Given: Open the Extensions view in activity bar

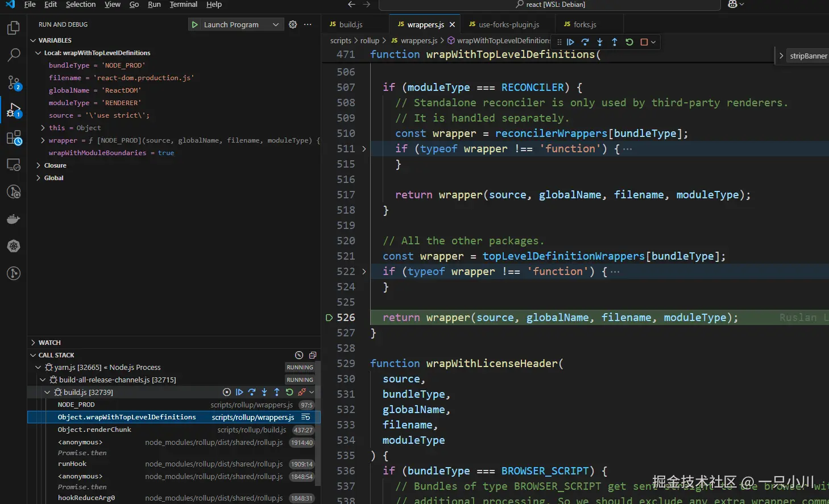Looking at the screenshot, I should (14, 138).
